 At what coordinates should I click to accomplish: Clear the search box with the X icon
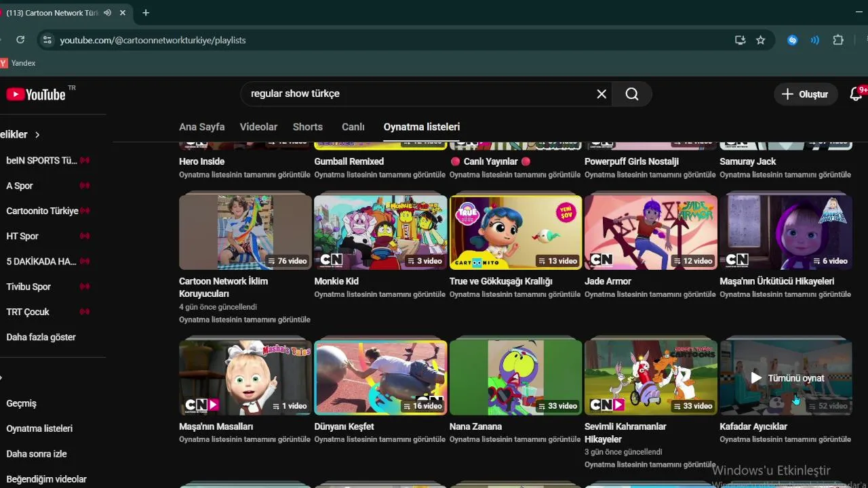click(x=601, y=94)
